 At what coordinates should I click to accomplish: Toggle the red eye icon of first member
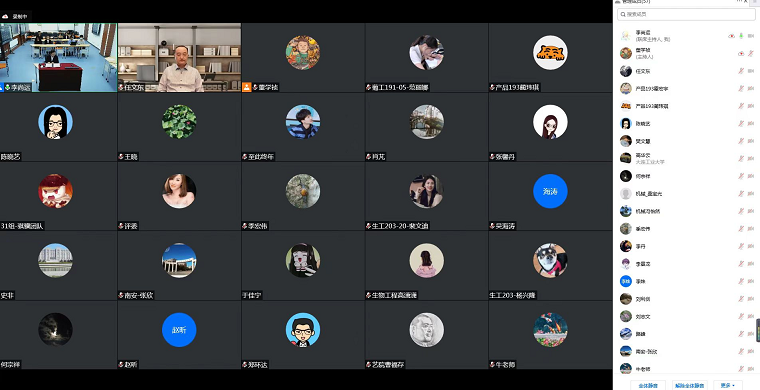point(731,36)
